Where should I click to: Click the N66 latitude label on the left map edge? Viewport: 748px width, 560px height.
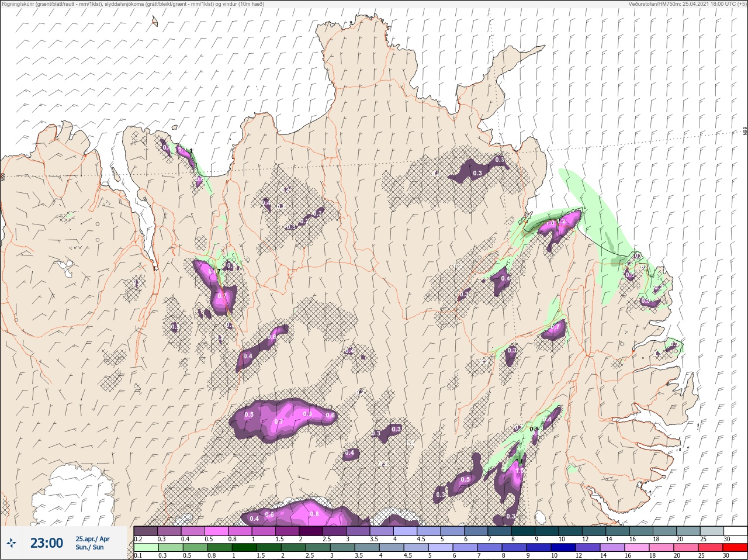pos(2,177)
